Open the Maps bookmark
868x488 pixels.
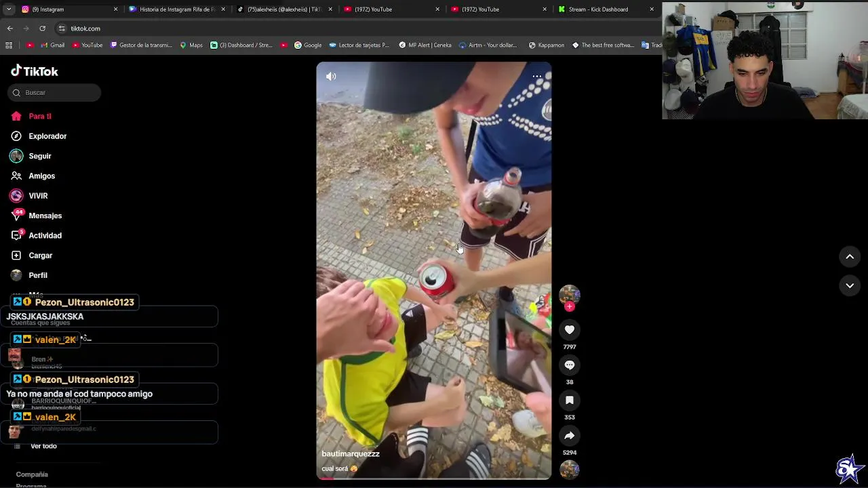coord(191,45)
